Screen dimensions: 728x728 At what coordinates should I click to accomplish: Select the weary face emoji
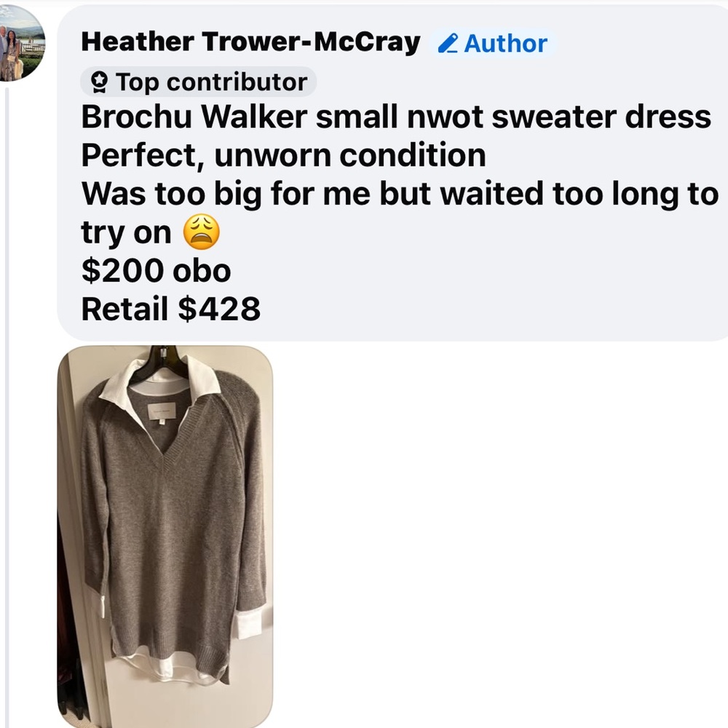pyautogui.click(x=201, y=232)
